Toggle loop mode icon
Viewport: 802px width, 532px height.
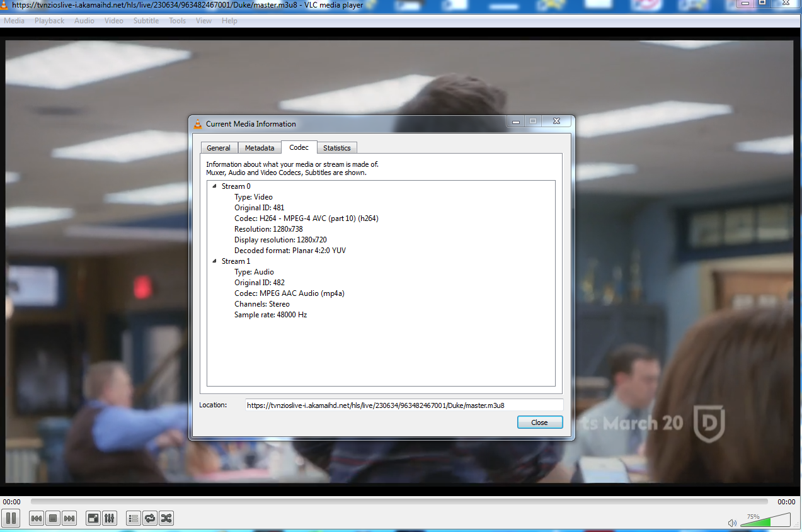pyautogui.click(x=150, y=518)
